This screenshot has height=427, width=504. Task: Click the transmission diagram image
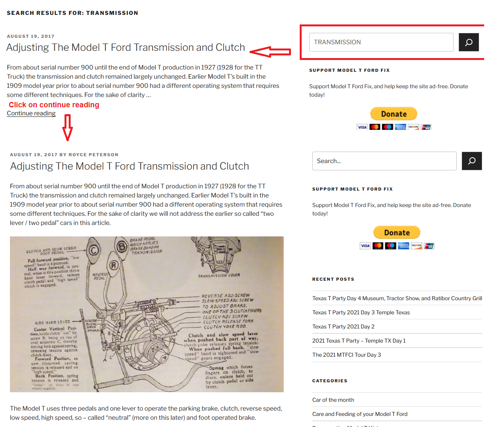(x=147, y=314)
